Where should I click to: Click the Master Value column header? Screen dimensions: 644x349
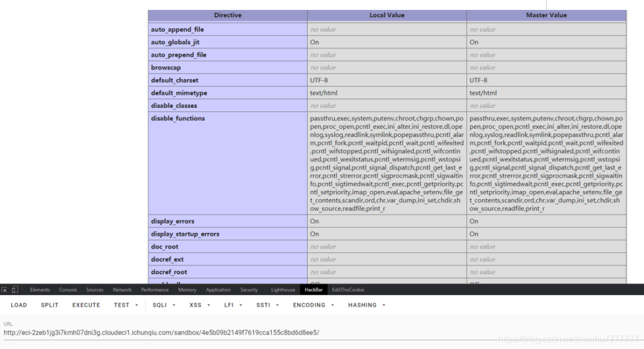tap(546, 15)
